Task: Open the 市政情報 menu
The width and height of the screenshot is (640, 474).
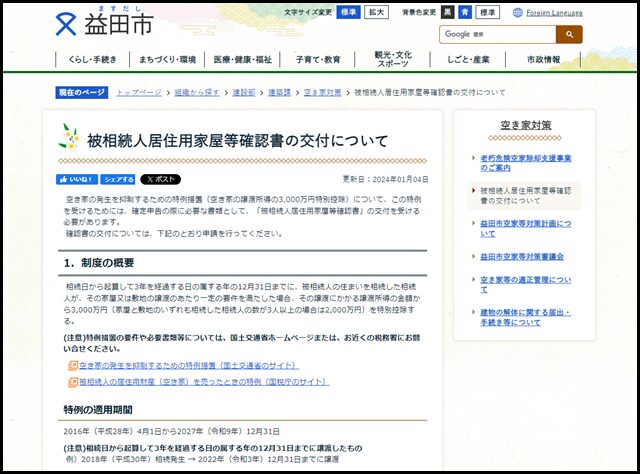Action: click(543, 60)
